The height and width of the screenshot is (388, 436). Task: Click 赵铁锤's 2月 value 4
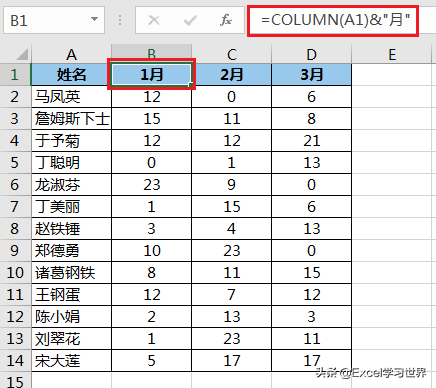(x=232, y=229)
